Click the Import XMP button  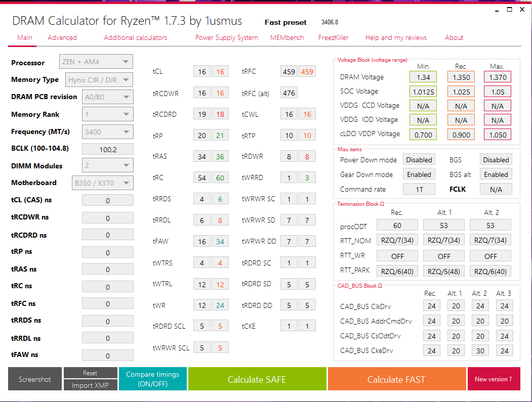click(x=91, y=385)
